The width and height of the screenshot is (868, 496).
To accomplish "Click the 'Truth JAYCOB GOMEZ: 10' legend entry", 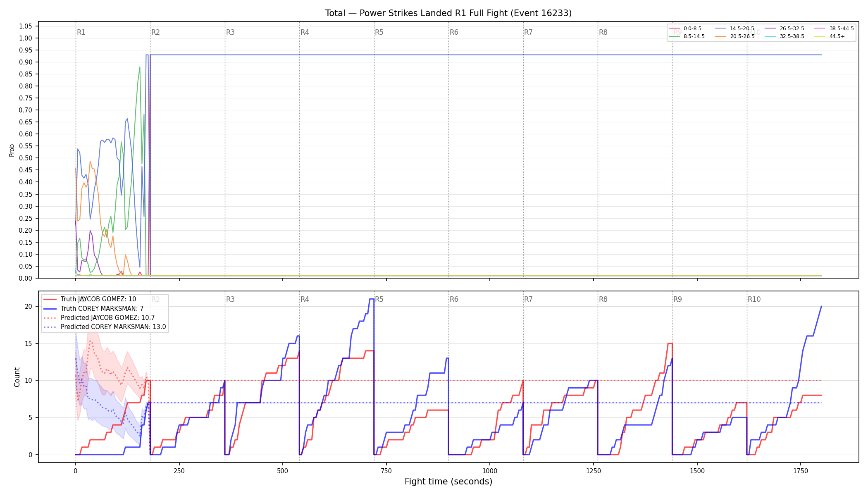I will pos(90,299).
